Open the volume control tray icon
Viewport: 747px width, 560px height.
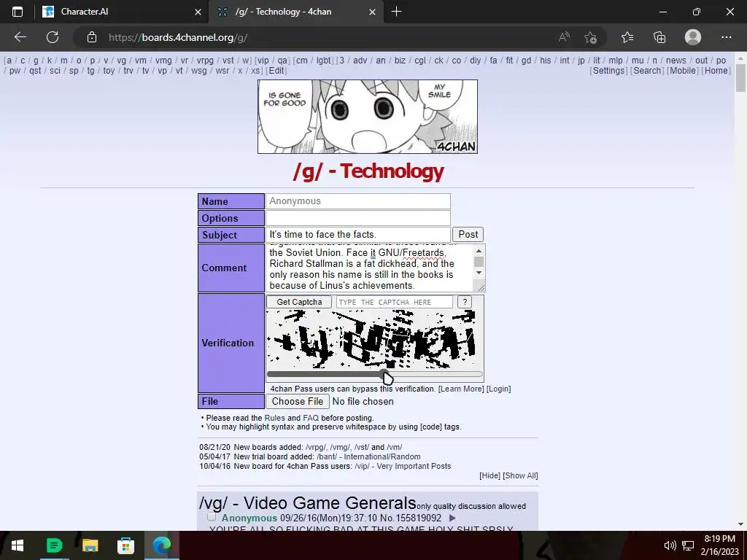(670, 545)
